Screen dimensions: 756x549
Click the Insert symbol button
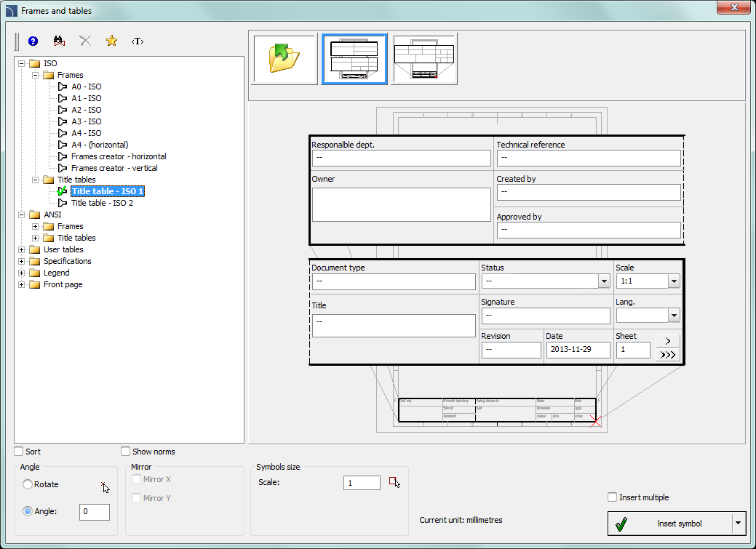click(x=669, y=524)
